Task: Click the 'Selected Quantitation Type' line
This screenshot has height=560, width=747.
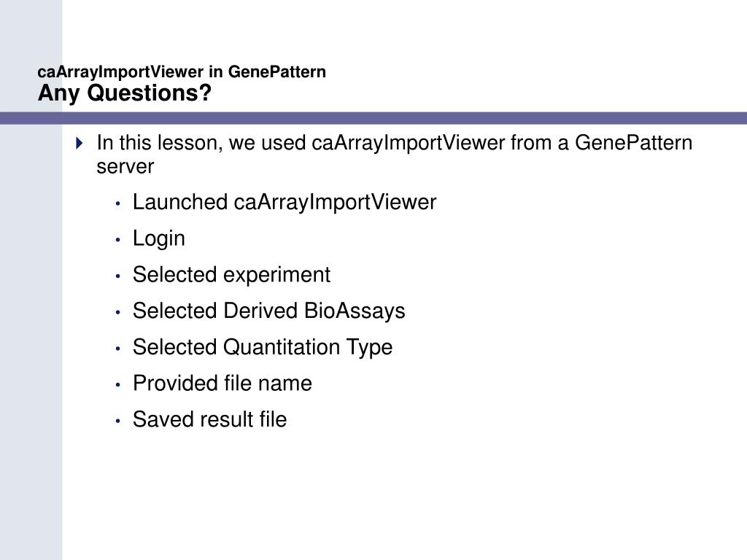Action: 263,347
